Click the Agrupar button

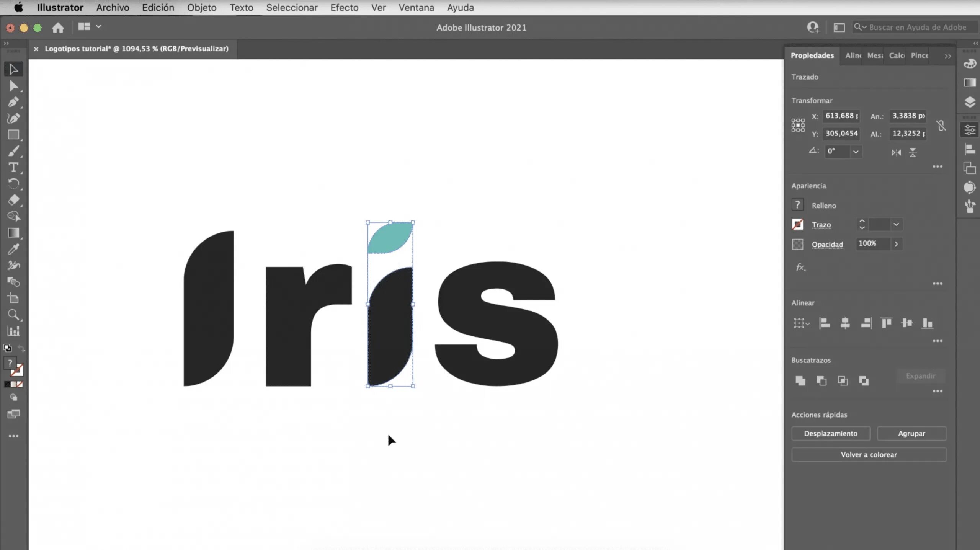click(x=911, y=433)
